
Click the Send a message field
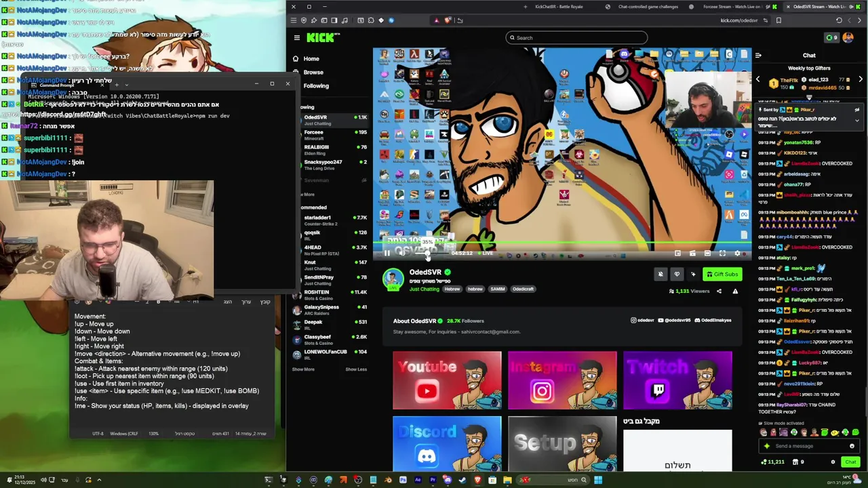pos(810,446)
